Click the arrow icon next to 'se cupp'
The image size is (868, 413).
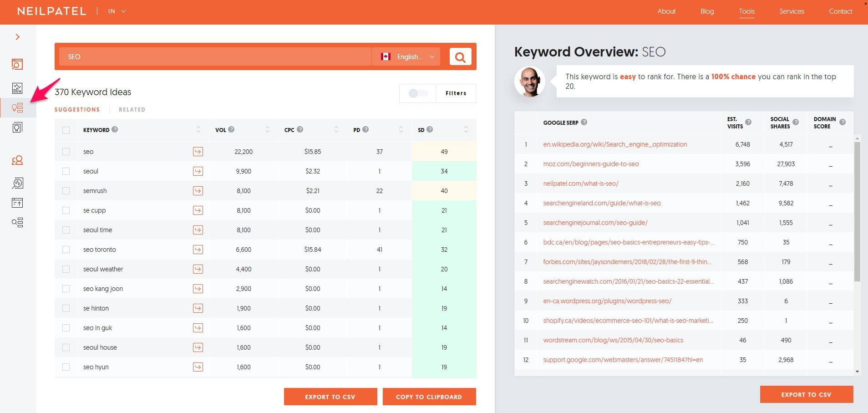(198, 210)
